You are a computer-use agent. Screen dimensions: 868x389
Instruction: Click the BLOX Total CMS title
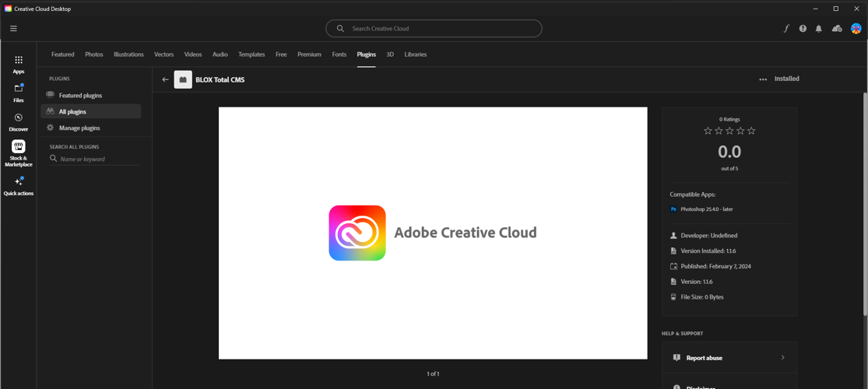pyautogui.click(x=220, y=79)
